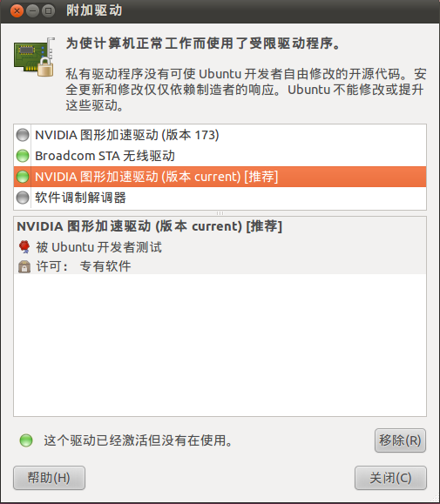
Task: Select NVIDIA 版本 current [推荐] driver row
Action: (x=220, y=177)
